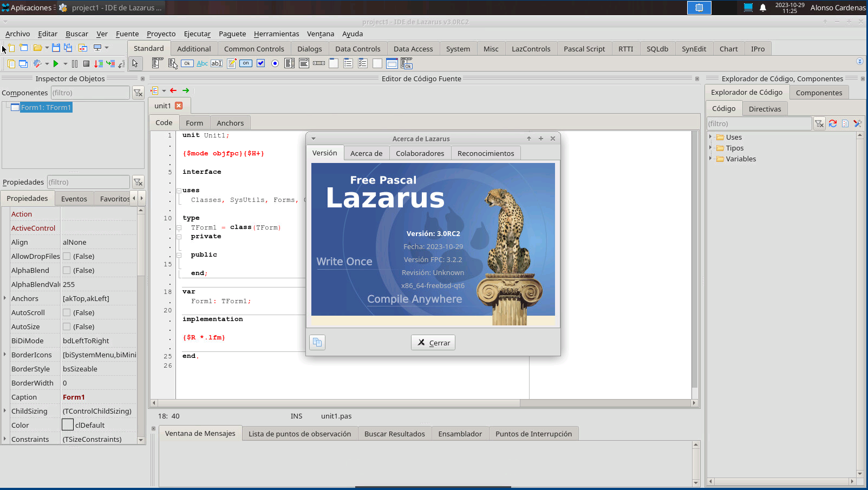This screenshot has height=490, width=868.
Task: Select the TLabel (Abc) palette component
Action: (x=202, y=63)
